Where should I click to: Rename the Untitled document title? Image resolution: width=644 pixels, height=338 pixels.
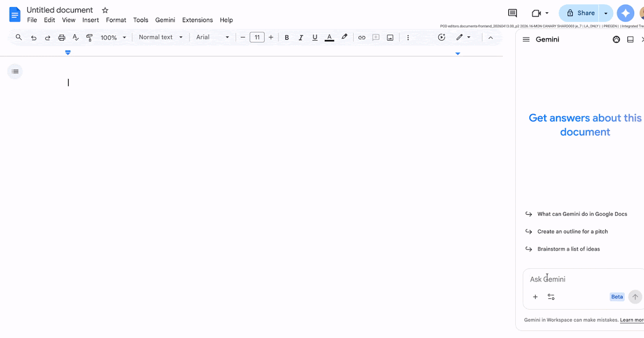(60, 10)
